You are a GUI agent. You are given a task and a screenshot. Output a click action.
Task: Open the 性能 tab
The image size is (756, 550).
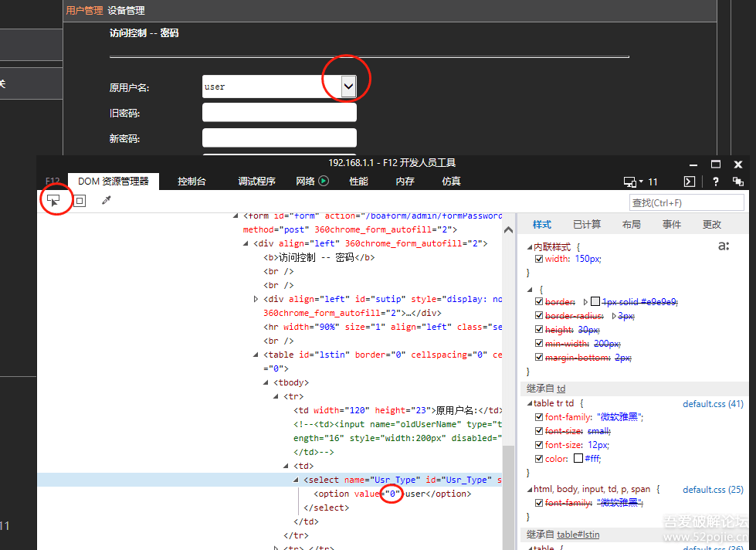[358, 182]
